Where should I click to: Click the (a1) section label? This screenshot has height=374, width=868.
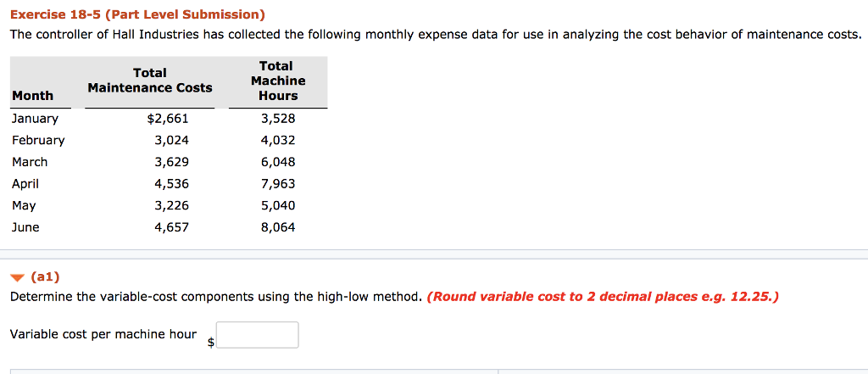pyautogui.click(x=46, y=276)
